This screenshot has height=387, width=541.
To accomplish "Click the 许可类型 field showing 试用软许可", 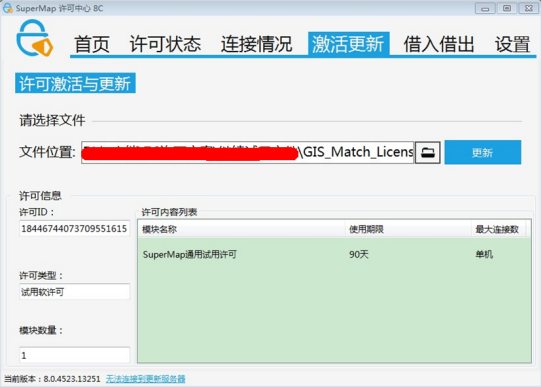I will pos(75,292).
